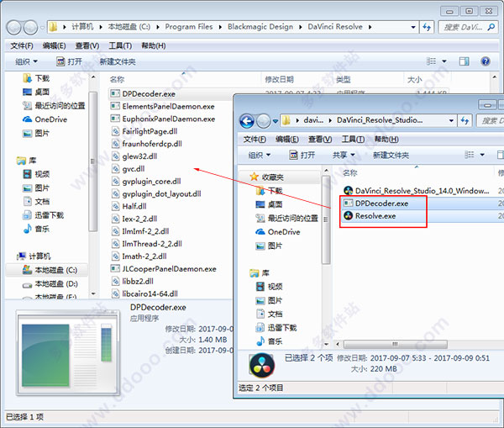The height and width of the screenshot is (428, 504).
Task: Expand 组织 dropdown in the rear window toolbar
Action: (26, 61)
